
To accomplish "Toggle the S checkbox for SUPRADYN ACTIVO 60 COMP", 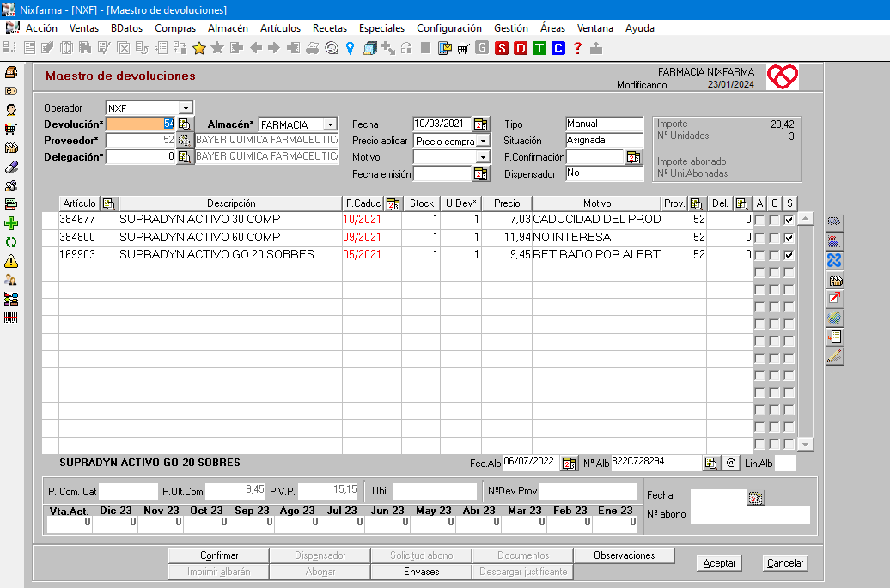I will [789, 238].
